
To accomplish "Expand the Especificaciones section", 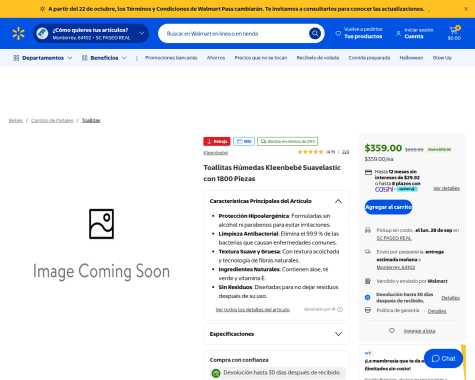I will (338, 334).
